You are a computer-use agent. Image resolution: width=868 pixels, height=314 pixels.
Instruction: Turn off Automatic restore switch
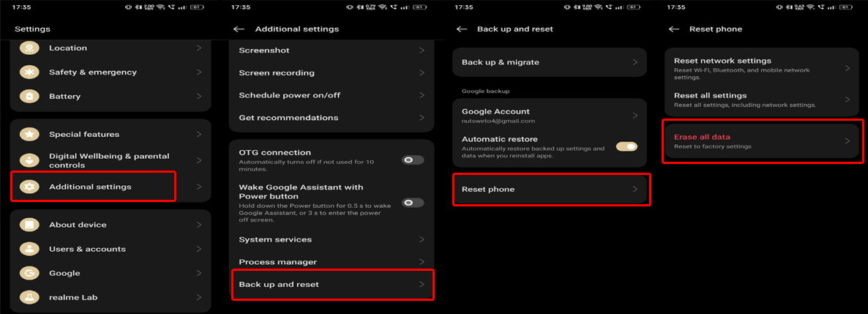pos(626,147)
